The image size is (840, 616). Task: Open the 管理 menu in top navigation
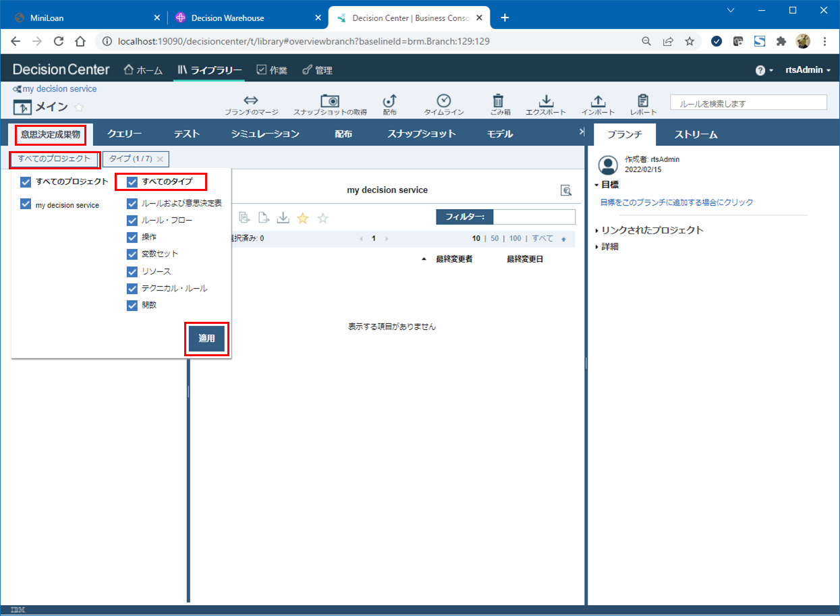[317, 70]
